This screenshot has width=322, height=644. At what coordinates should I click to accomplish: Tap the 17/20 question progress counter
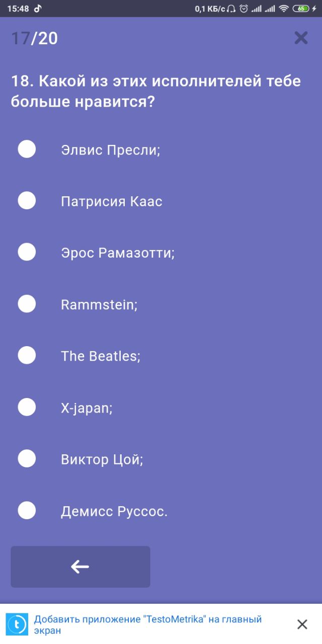click(34, 38)
